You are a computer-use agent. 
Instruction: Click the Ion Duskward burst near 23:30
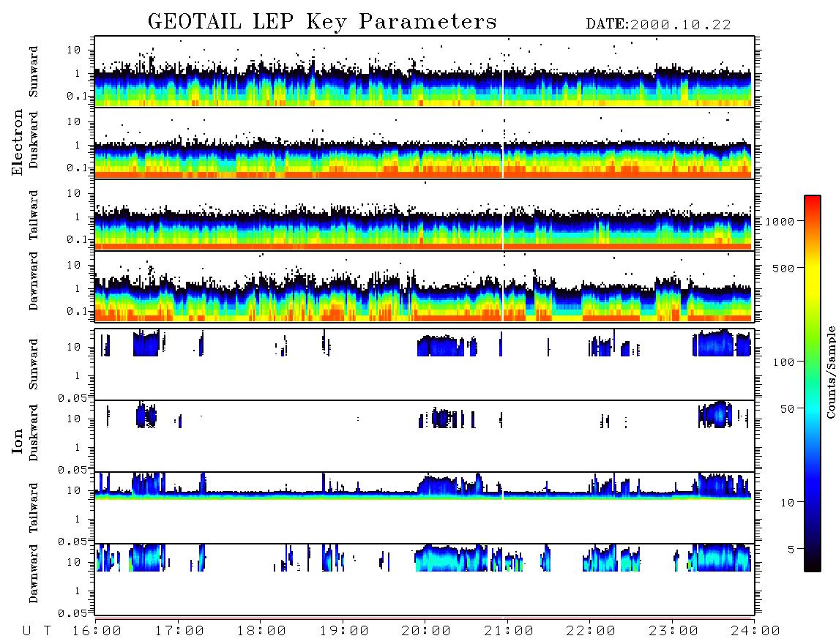[715, 414]
